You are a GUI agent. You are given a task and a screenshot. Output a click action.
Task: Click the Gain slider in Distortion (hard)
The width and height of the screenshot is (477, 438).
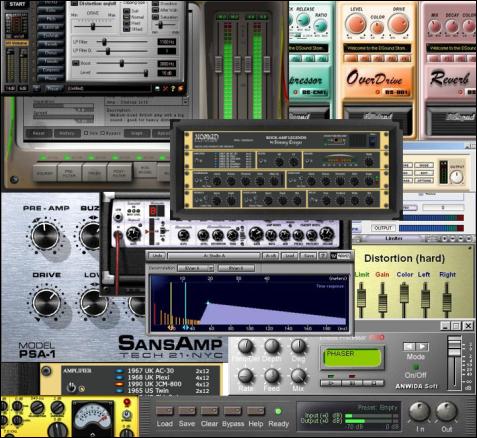coord(382,299)
